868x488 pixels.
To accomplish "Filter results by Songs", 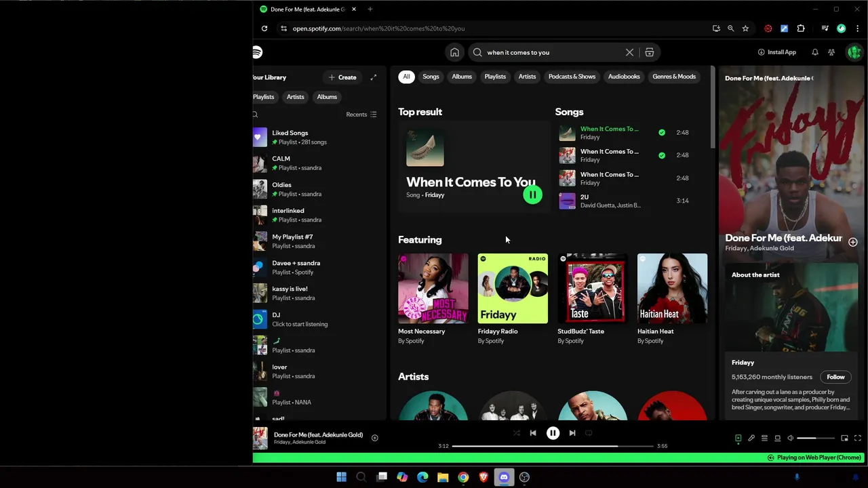I will [431, 77].
